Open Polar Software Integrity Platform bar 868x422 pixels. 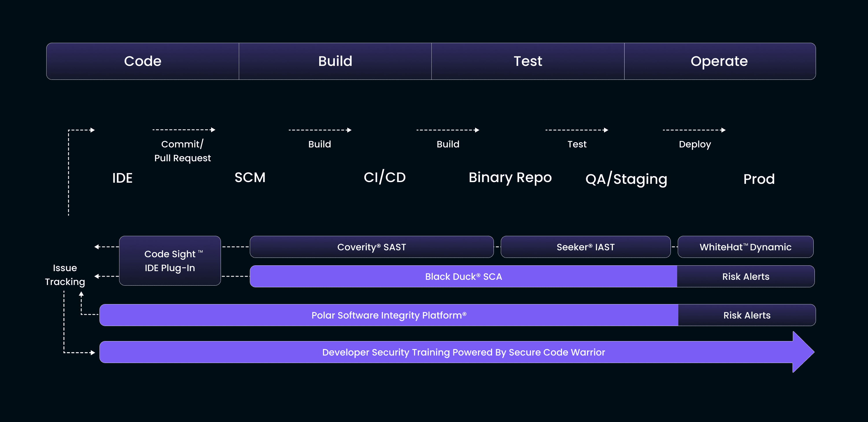tap(389, 315)
